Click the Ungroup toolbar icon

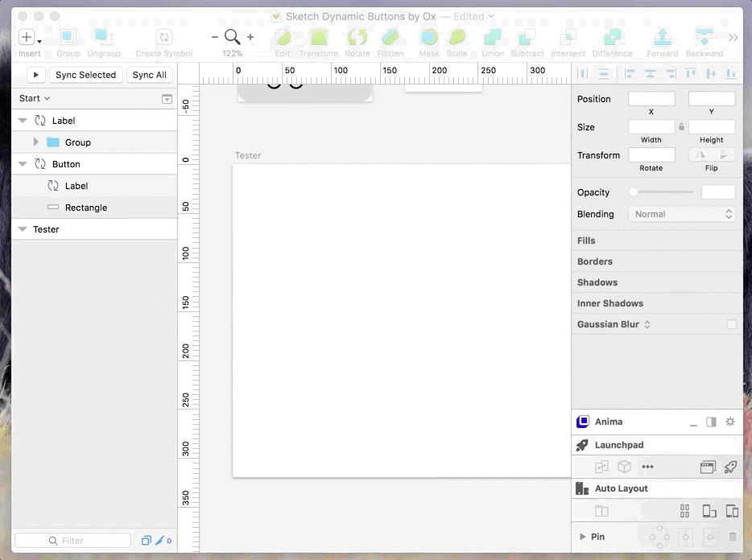click(x=104, y=37)
